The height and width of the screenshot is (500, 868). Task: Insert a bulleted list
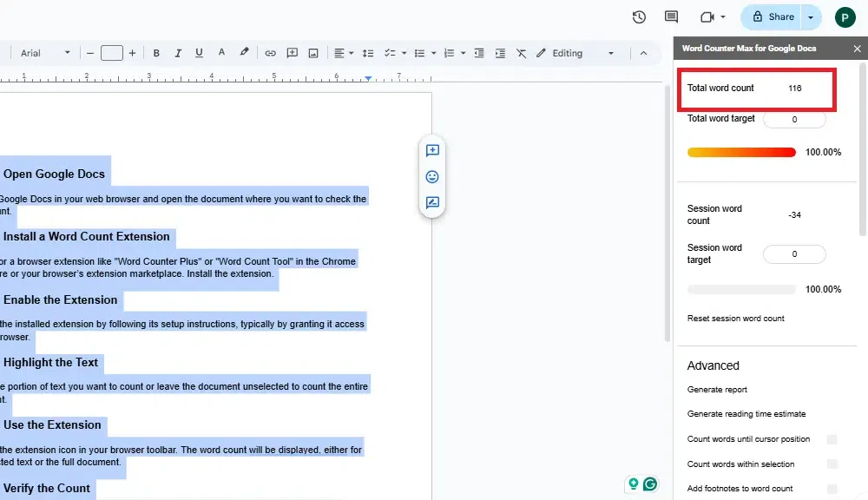419,53
